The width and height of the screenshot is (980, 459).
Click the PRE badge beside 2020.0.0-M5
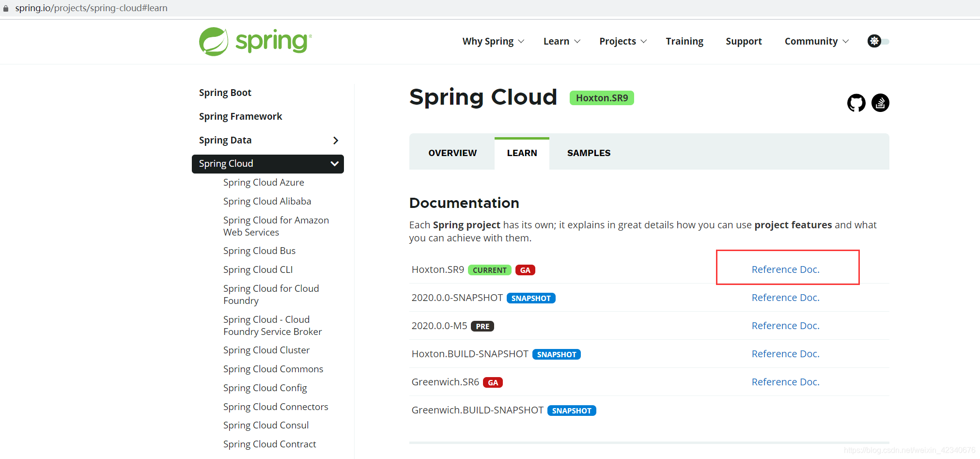(x=482, y=327)
